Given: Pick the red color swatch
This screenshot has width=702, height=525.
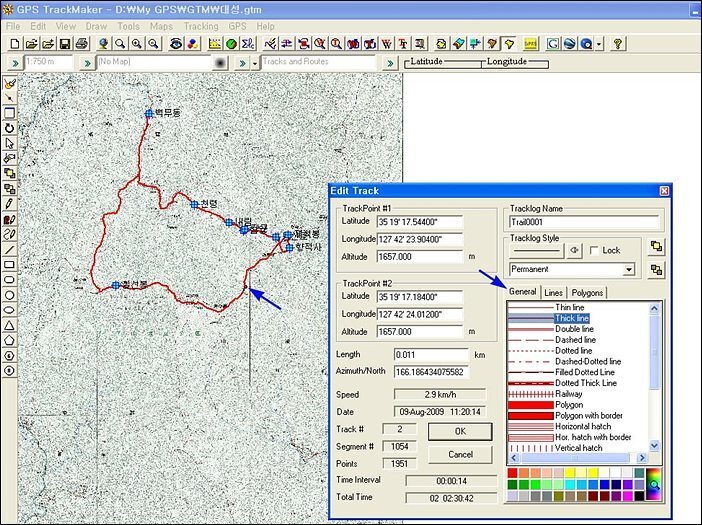Looking at the screenshot, I should 513,473.
